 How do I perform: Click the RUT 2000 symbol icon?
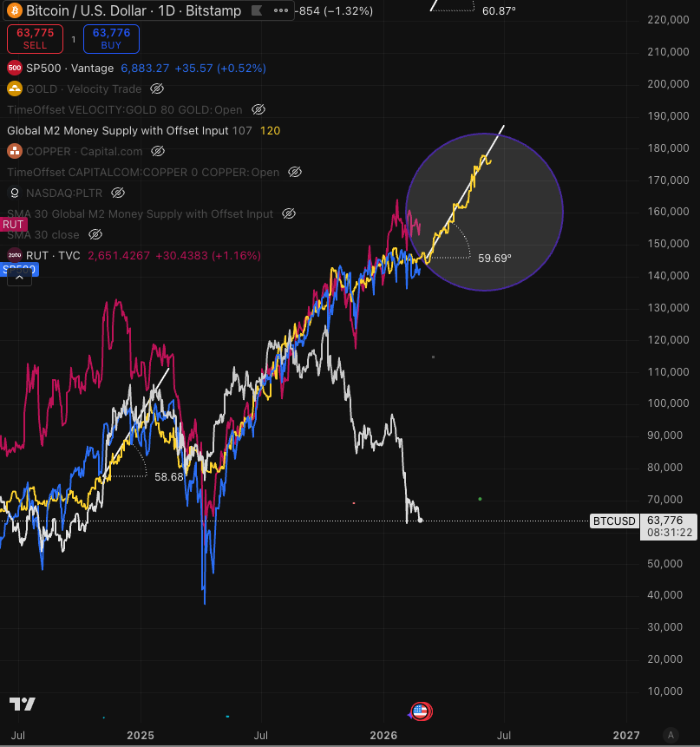pos(15,255)
